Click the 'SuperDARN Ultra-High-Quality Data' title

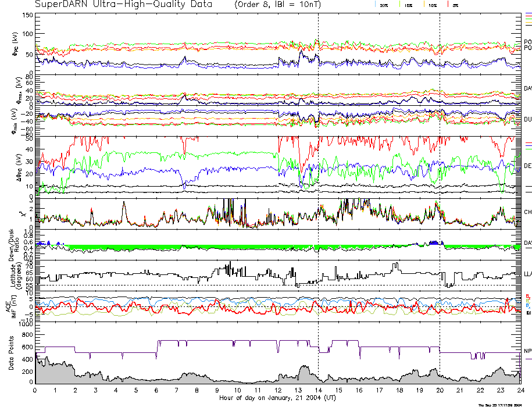click(123, 4)
